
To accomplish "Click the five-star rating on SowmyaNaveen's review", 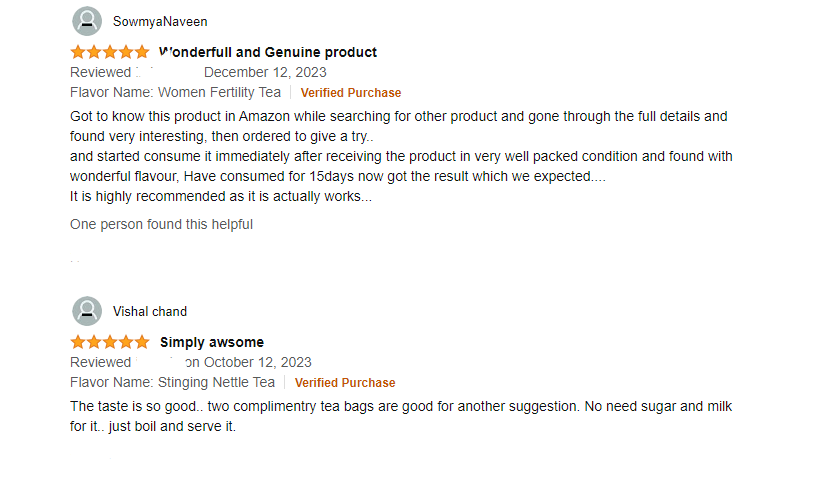I will (110, 52).
